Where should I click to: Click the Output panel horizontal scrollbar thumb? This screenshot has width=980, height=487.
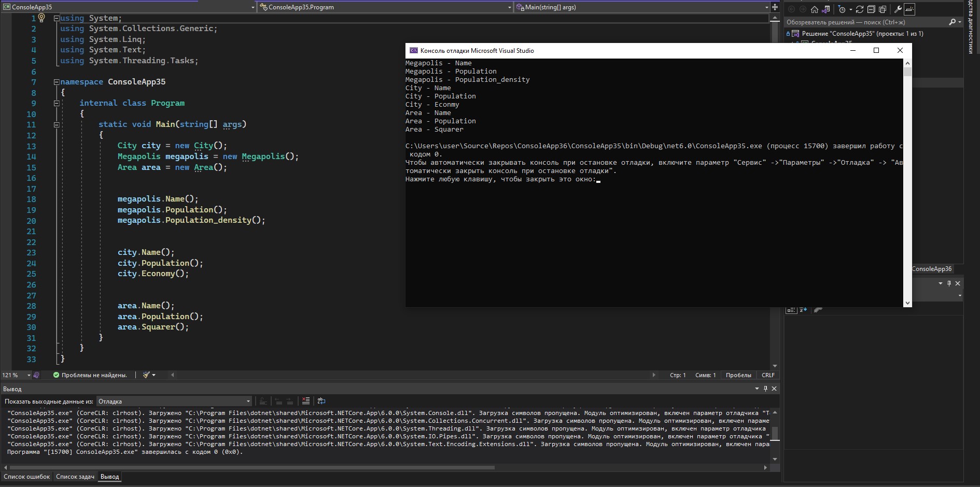pyautogui.click(x=252, y=467)
